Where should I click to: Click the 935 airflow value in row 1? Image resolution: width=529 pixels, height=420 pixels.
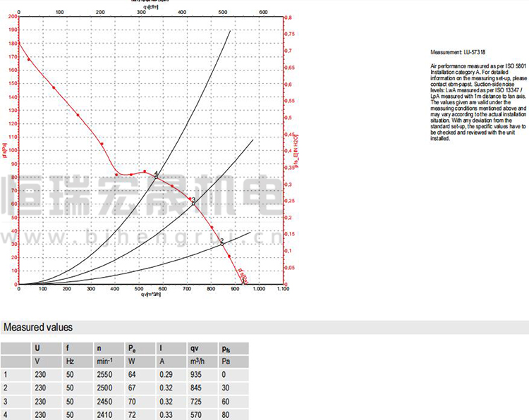196,375
